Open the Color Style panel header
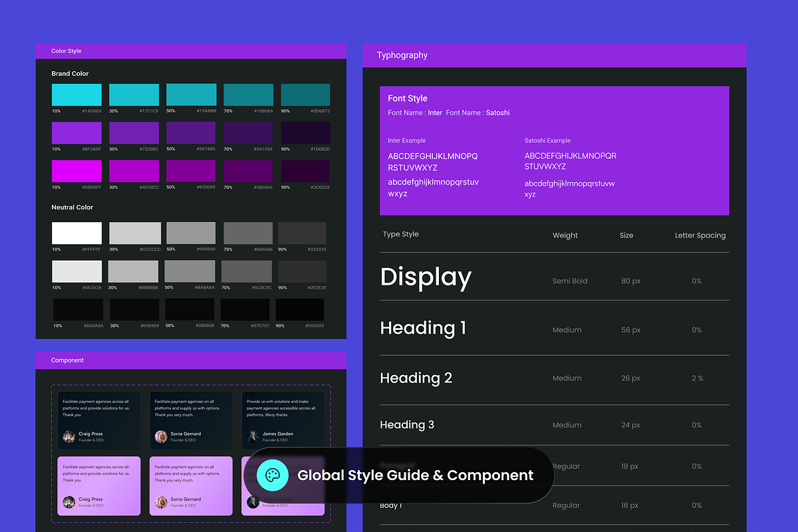This screenshot has width=798, height=532. 66,51
